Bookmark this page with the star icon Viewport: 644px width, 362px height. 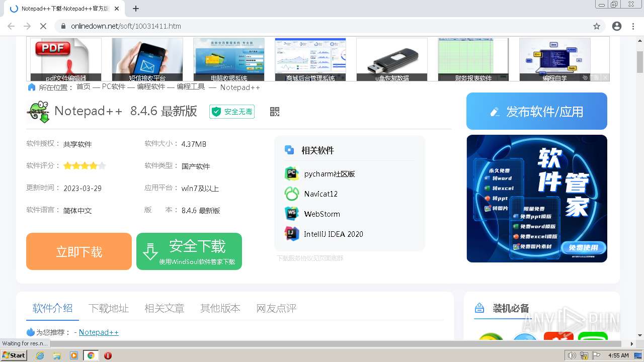click(597, 26)
